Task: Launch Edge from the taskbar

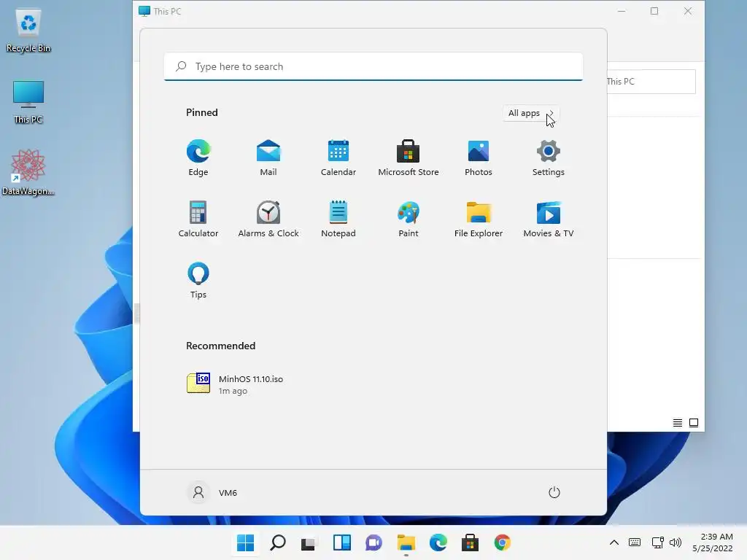Action: click(438, 542)
